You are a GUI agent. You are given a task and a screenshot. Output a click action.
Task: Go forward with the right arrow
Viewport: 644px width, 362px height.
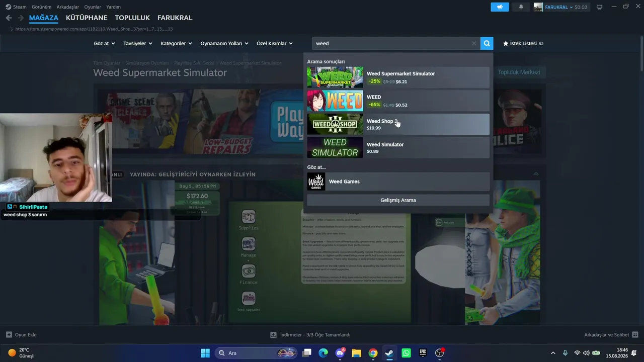pyautogui.click(x=21, y=18)
